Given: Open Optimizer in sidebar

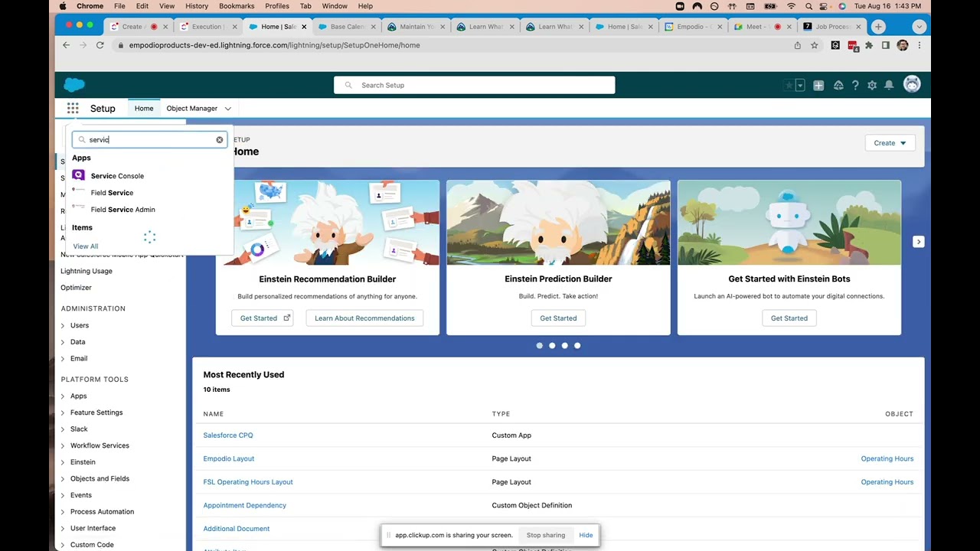Looking at the screenshot, I should 76,288.
